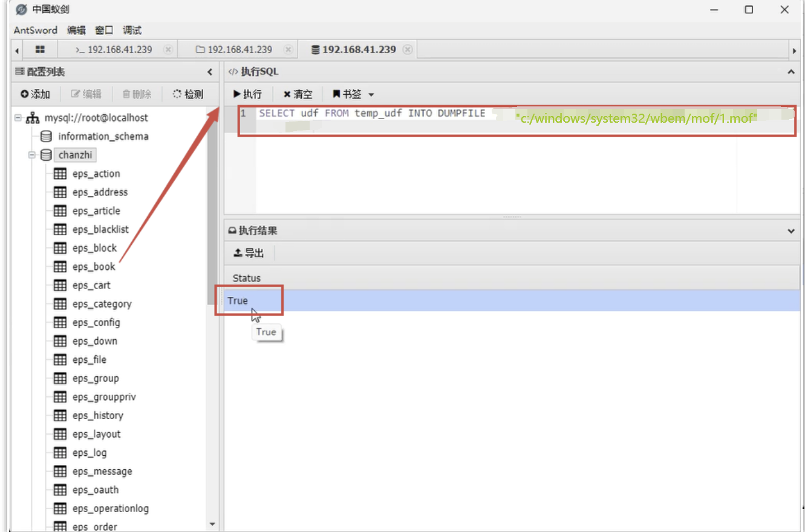Click the eps_config table icon

pos(60,323)
